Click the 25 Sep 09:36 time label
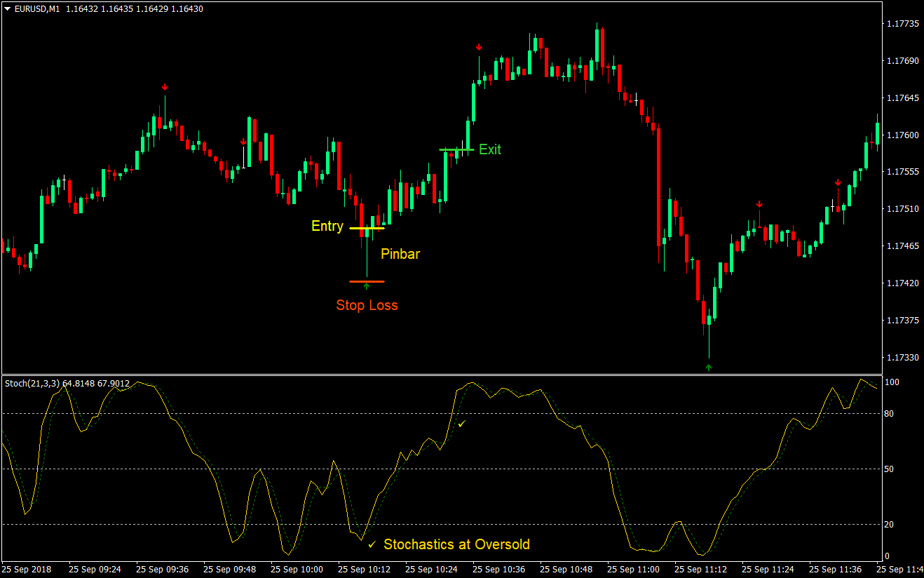This screenshot has width=924, height=578. [163, 570]
